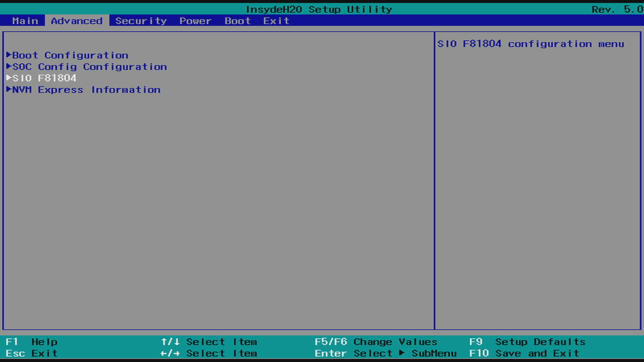Select the Advanced tab
Screen dimensions: 644x362
pos(76,21)
